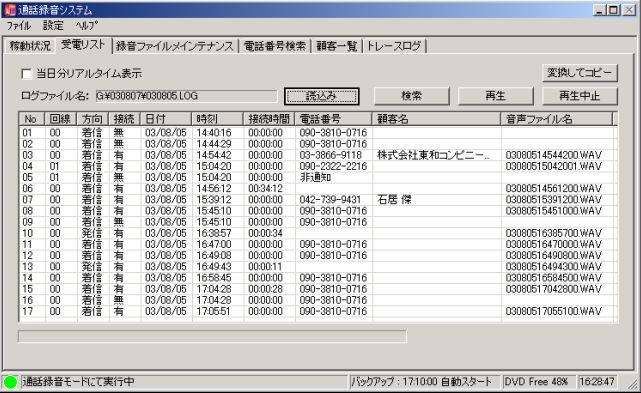Click status text 通話録音モードにて実行中
Viewport: 641px width, 393px height.
tap(78, 382)
